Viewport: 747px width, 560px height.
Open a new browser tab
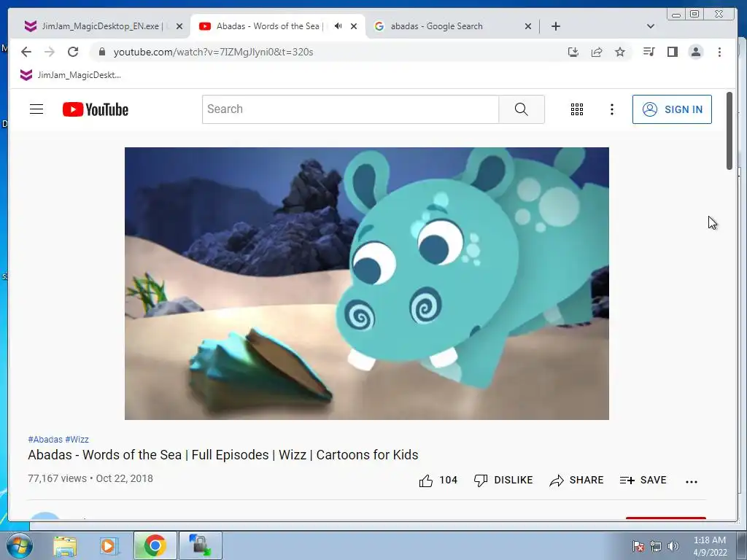555,26
